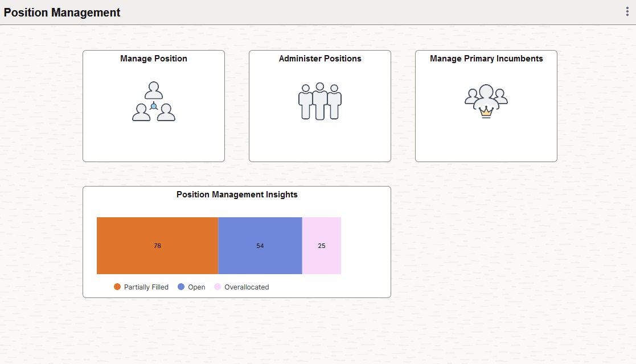The width and height of the screenshot is (636, 364).
Task: Select the blue Open segment showing 54
Action: tap(260, 246)
